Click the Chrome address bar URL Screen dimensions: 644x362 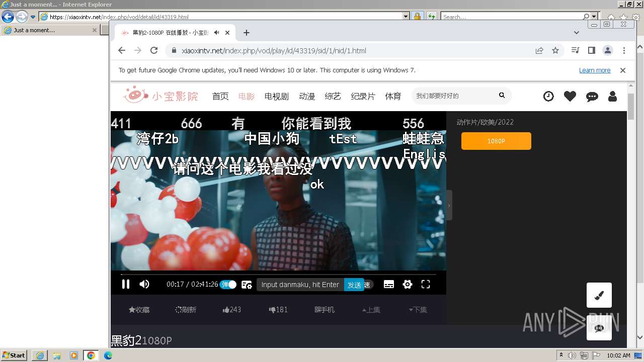[x=274, y=51]
